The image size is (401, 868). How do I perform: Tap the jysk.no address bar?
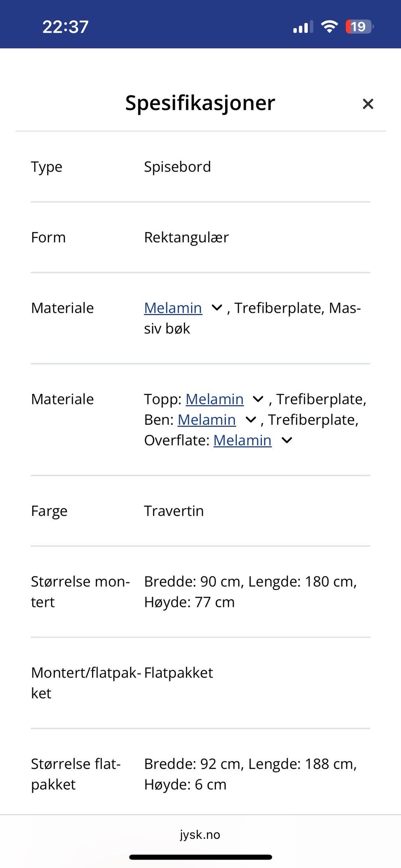click(200, 835)
